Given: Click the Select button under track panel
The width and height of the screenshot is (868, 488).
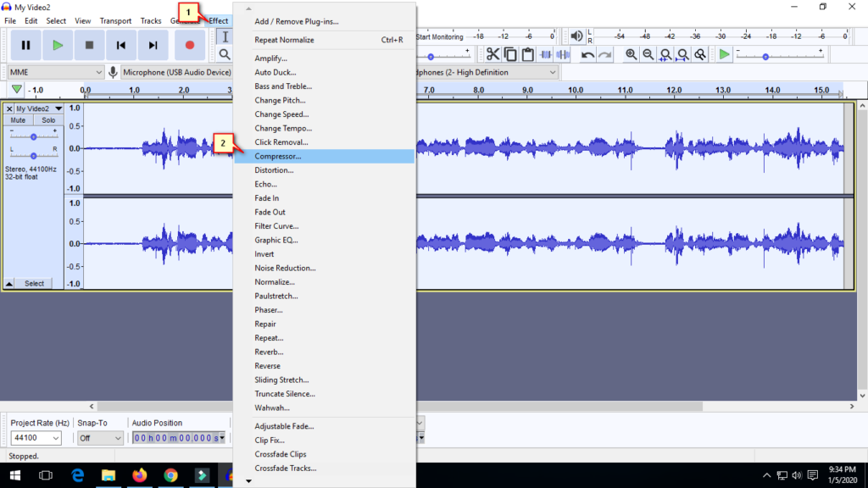Looking at the screenshot, I should tap(34, 284).
